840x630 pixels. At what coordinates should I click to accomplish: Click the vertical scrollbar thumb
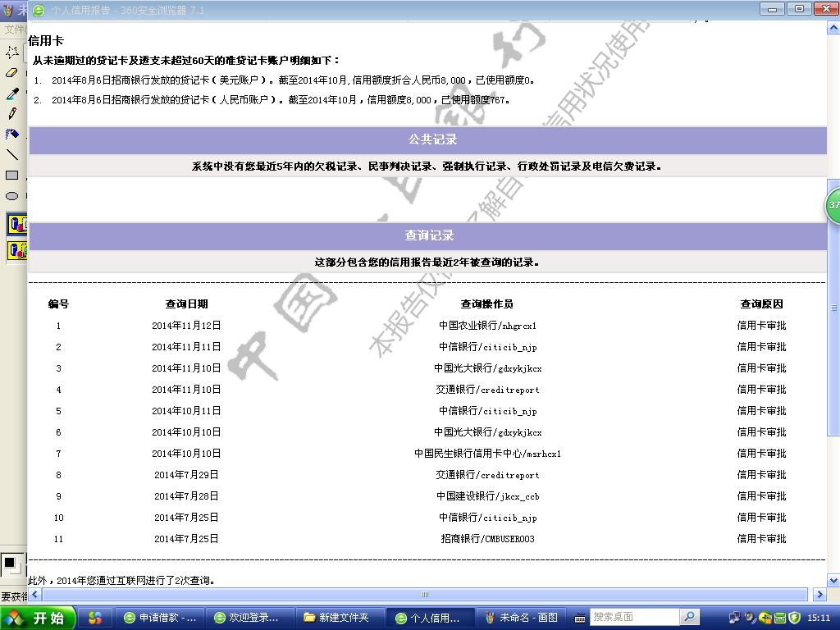pyautogui.click(x=833, y=308)
